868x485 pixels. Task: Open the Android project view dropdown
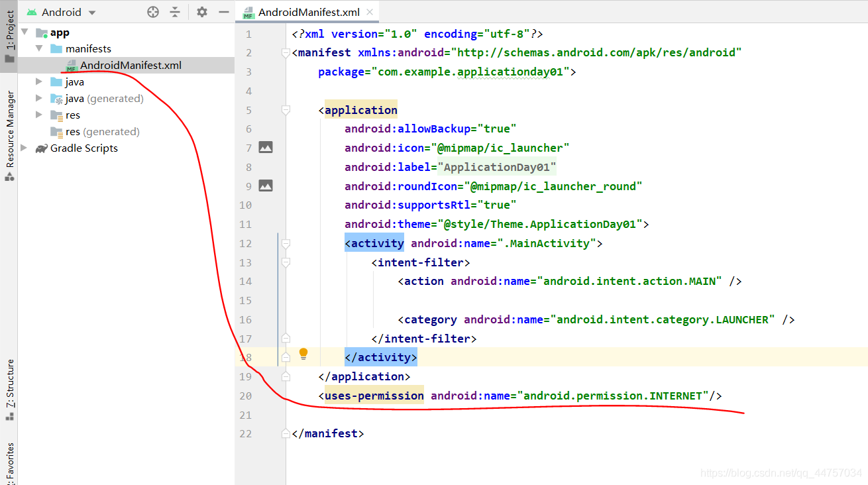64,11
